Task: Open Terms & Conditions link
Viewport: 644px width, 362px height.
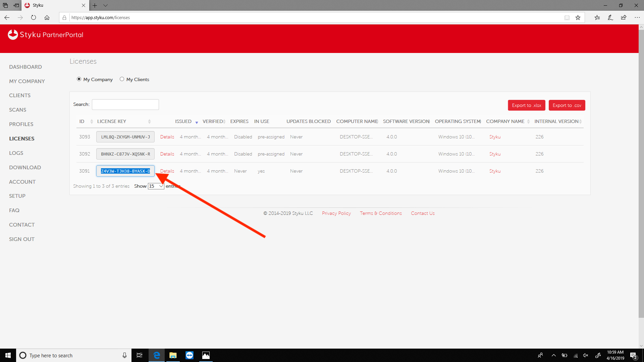Action: 381,213
